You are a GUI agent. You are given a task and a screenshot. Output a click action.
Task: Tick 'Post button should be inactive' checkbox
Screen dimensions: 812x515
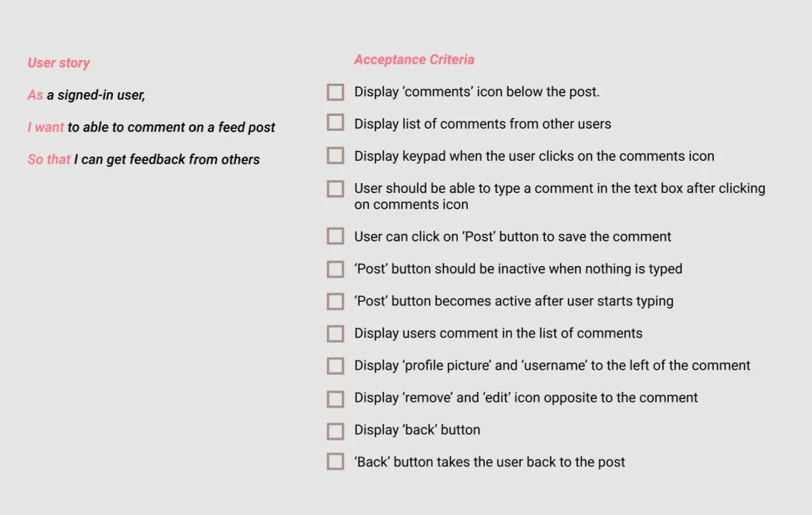[335, 269]
